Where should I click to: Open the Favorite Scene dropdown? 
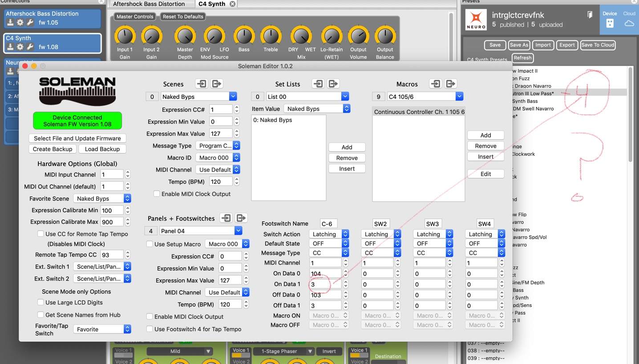coord(102,198)
